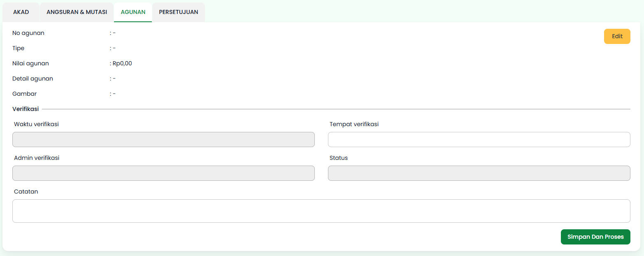644x256 pixels.
Task: Go to the PERSETUJUAN tab
Action: pos(179,12)
